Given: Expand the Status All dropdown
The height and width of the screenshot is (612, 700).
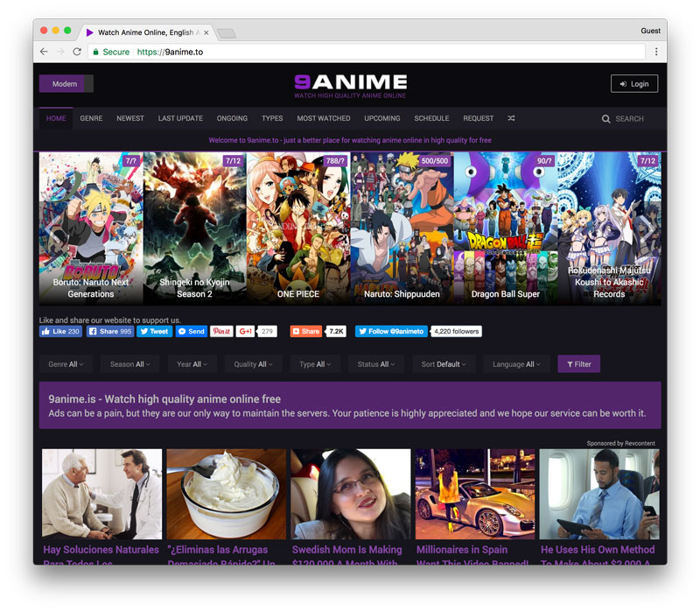Looking at the screenshot, I should tap(376, 364).
